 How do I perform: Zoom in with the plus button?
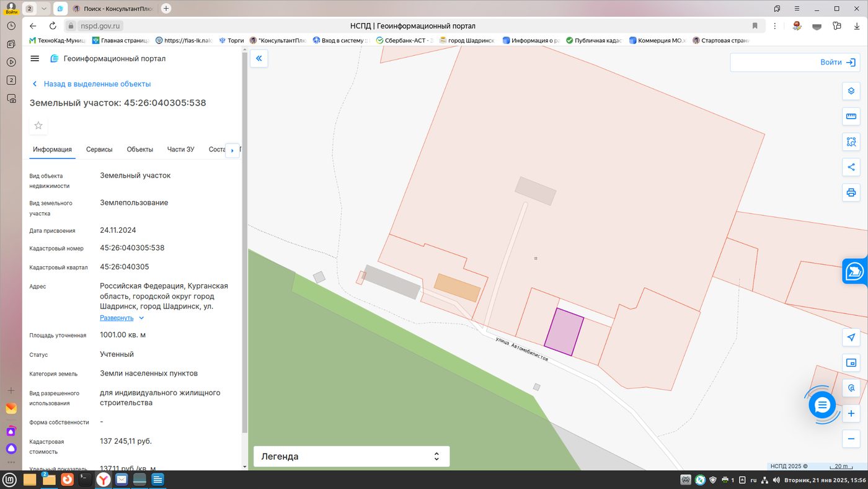point(851,413)
